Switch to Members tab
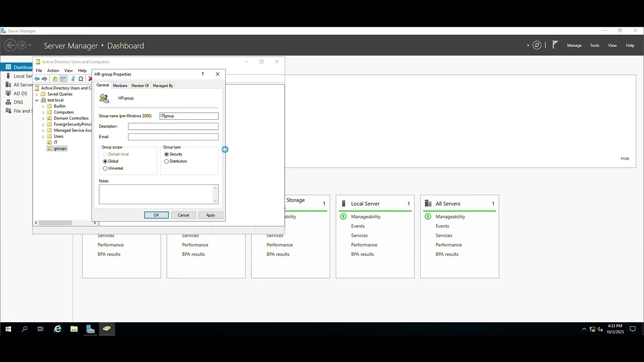The image size is (644, 362). (120, 85)
